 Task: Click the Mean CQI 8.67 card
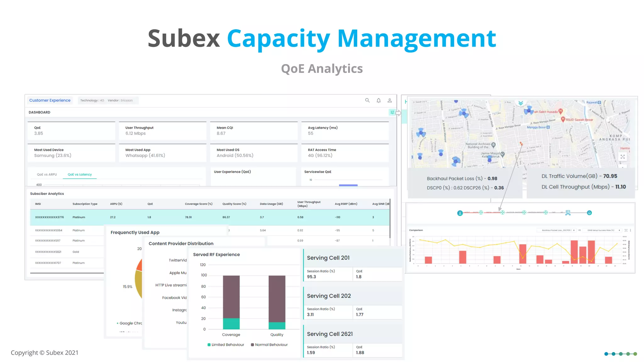point(254,131)
